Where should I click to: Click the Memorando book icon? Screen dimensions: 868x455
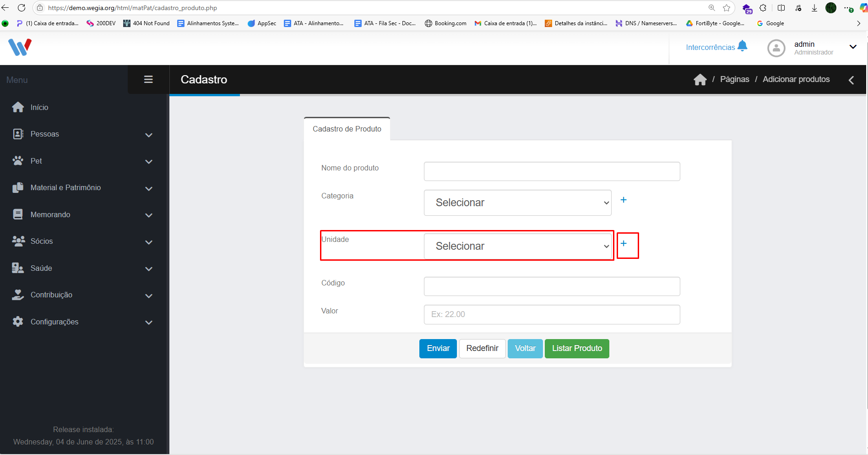coord(18,214)
